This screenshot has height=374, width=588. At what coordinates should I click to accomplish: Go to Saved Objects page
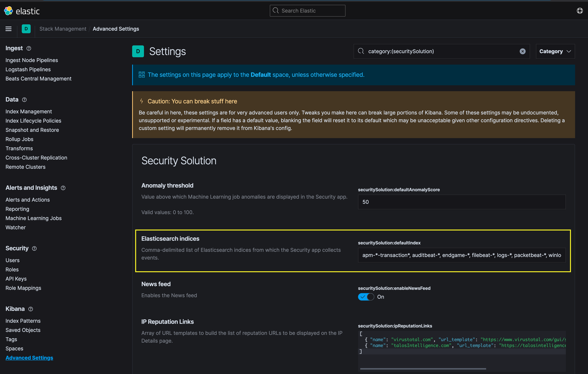(23, 330)
